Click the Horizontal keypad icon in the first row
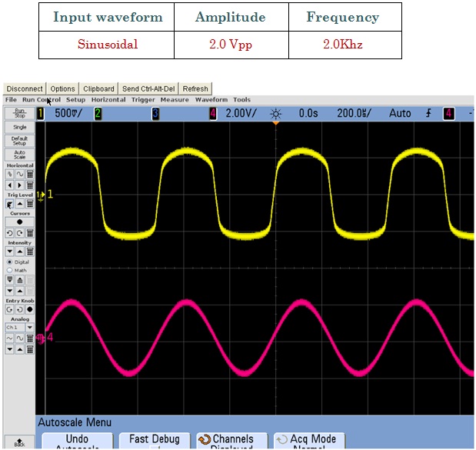Screen dimensions: 476x450 click(x=30, y=175)
